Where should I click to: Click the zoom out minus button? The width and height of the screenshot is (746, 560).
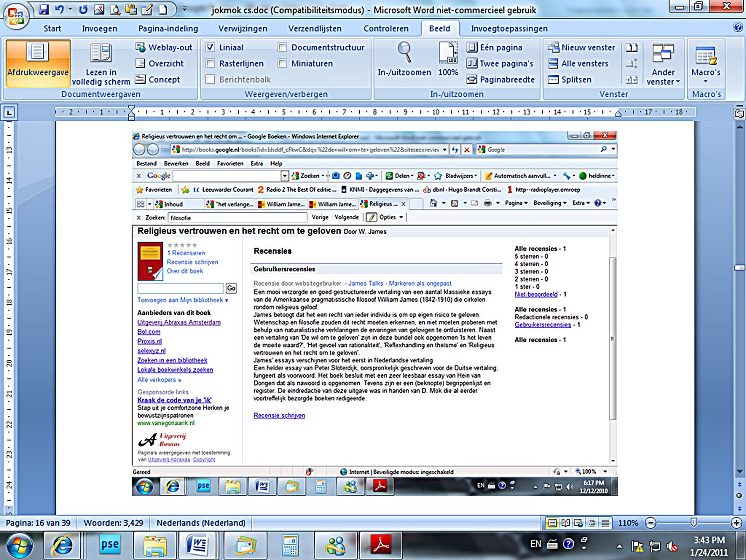coord(651,523)
